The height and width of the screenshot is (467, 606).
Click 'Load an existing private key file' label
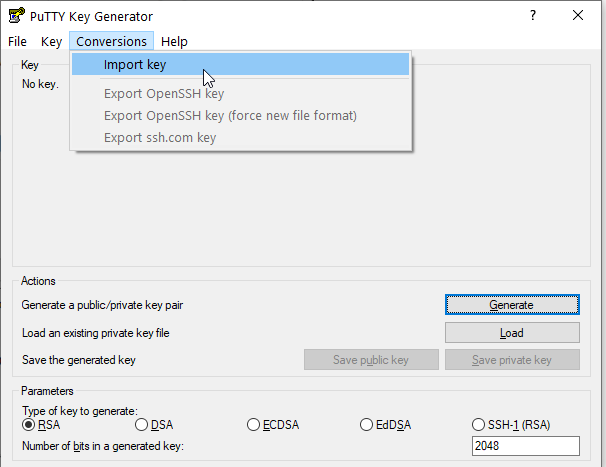click(95, 333)
